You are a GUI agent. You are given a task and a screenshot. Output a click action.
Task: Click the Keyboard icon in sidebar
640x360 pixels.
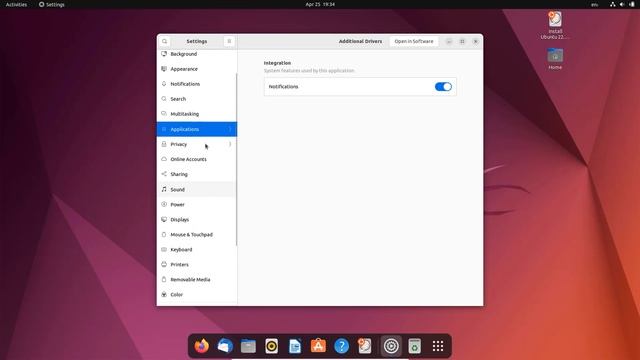(x=164, y=249)
